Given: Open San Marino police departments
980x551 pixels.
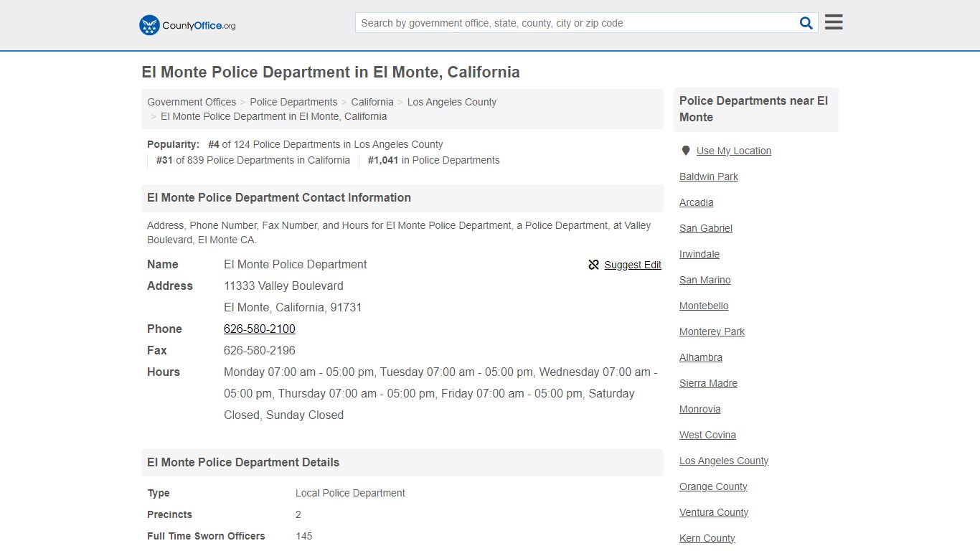Looking at the screenshot, I should pyautogui.click(x=705, y=280).
